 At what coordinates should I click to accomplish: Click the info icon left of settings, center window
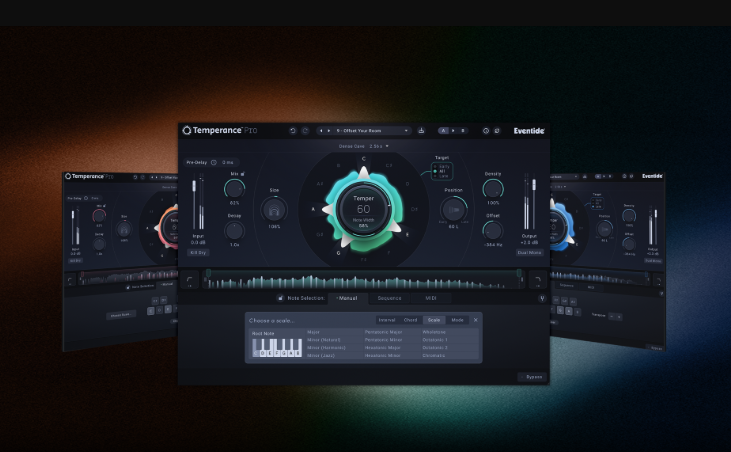pyautogui.click(x=486, y=131)
